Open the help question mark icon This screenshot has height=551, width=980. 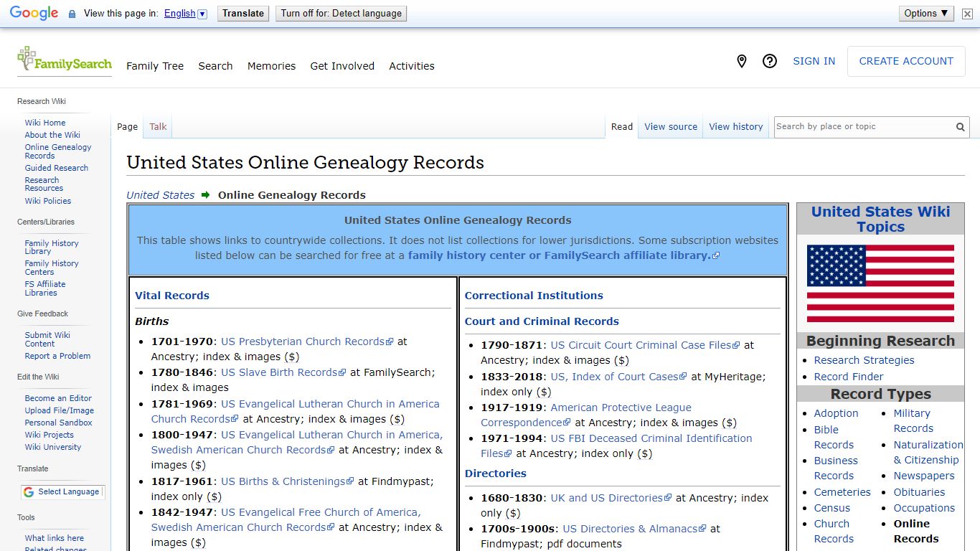point(770,62)
